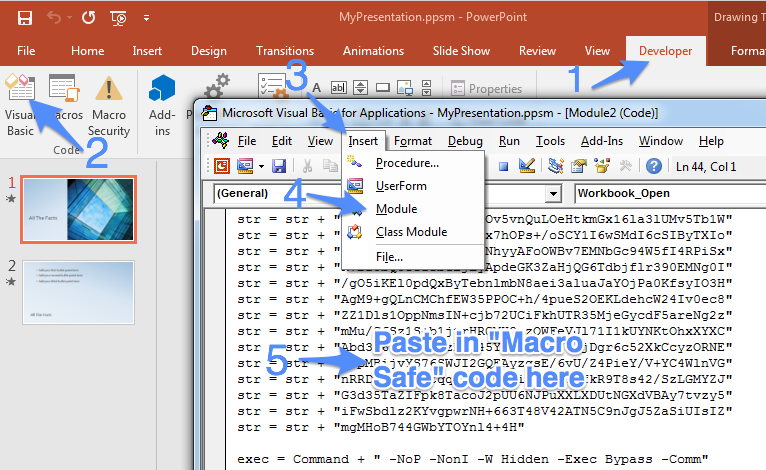Open the Edit menu in the VBA editor
The width and height of the screenshot is (766, 470).
click(x=282, y=141)
